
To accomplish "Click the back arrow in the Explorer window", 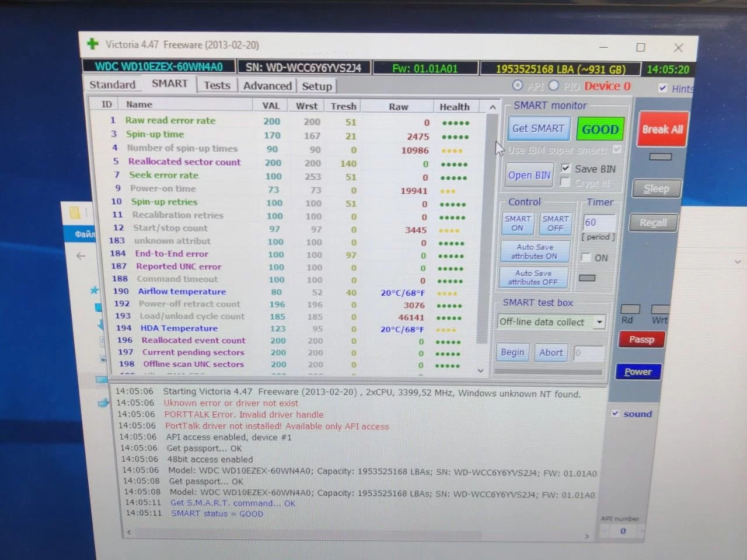I will click(81, 256).
